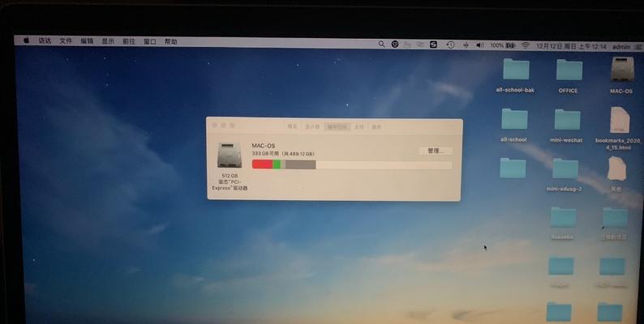
Task: Click the Sogou input S icon
Action: [433, 45]
